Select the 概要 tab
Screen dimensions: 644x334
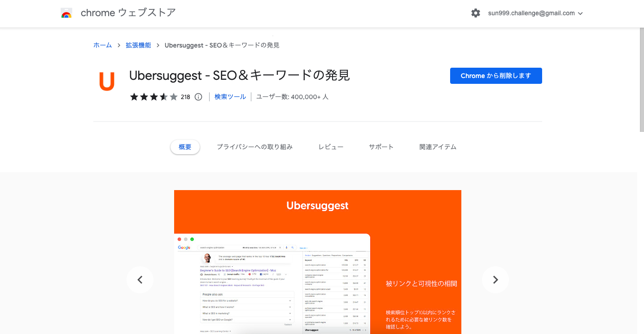(185, 147)
